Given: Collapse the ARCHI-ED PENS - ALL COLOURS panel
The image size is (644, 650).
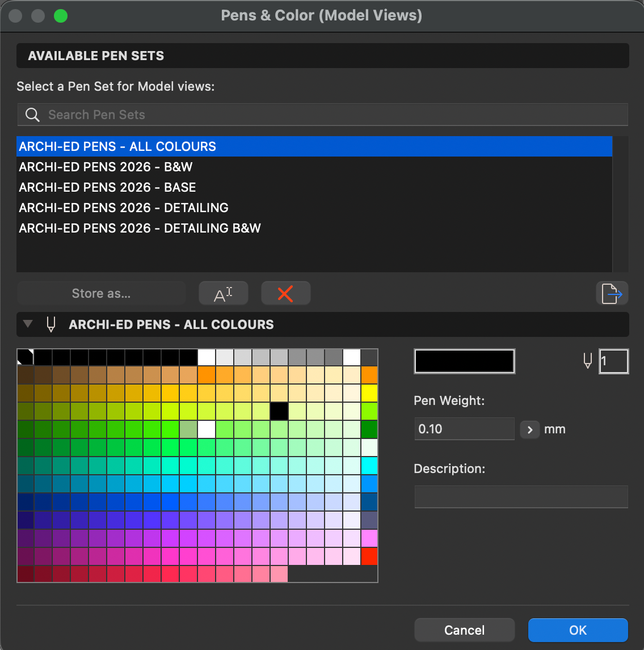Looking at the screenshot, I should click(x=27, y=324).
